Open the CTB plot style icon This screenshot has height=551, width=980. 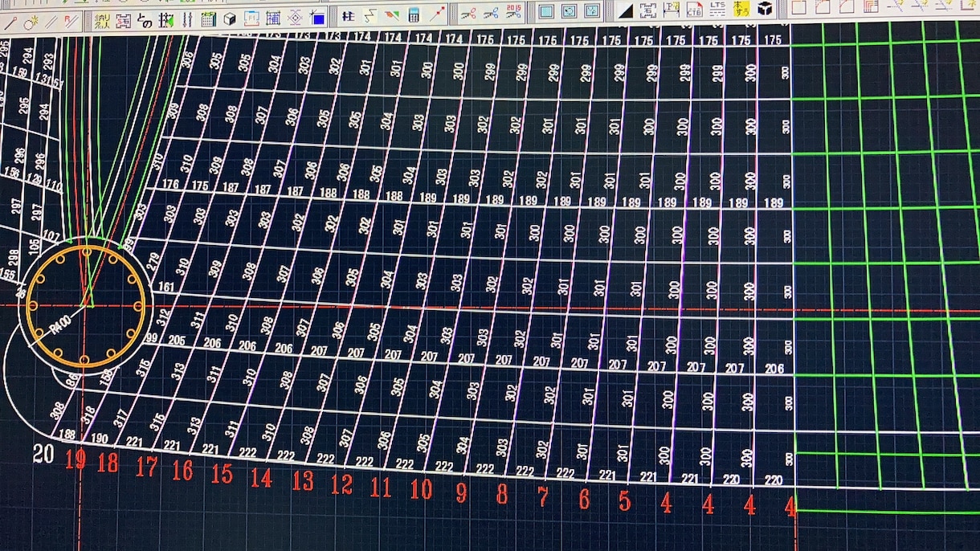[694, 10]
